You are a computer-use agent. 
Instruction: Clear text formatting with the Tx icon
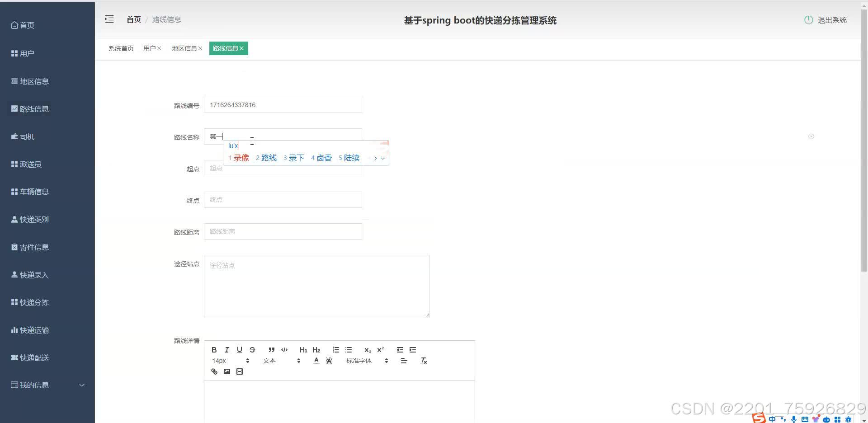point(424,361)
